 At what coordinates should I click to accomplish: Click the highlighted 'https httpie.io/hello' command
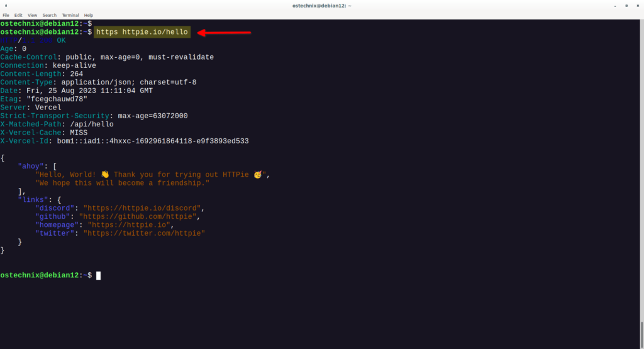142,32
